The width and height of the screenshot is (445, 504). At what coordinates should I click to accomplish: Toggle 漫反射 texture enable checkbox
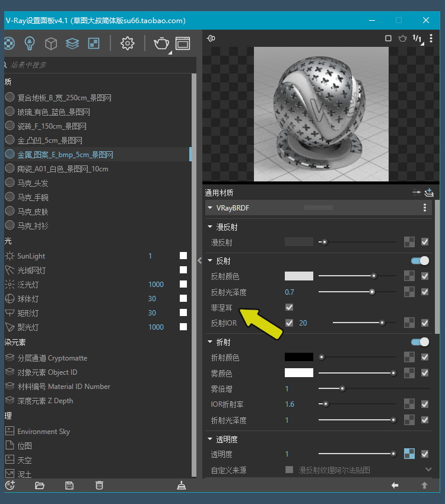click(x=425, y=242)
